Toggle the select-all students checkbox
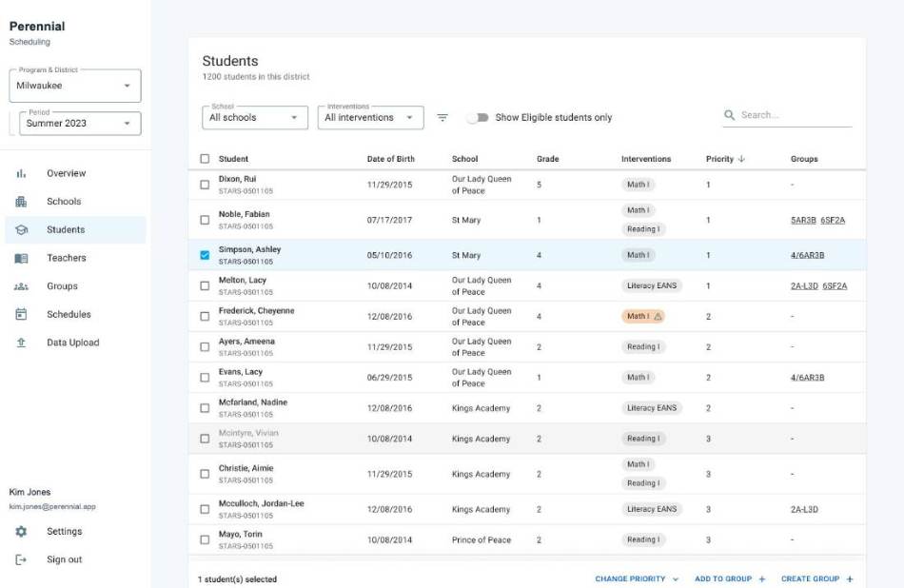 pos(205,159)
